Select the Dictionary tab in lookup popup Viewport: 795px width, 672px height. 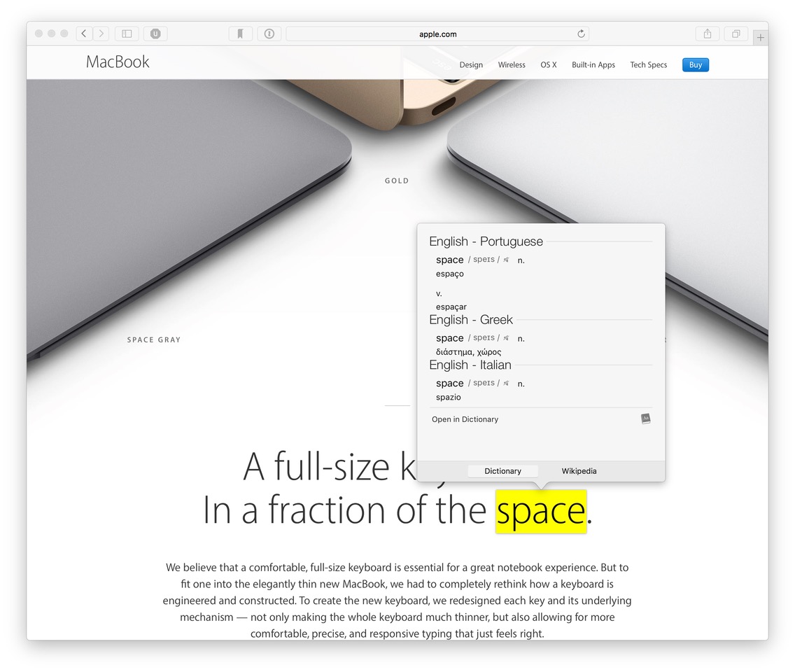point(502,471)
